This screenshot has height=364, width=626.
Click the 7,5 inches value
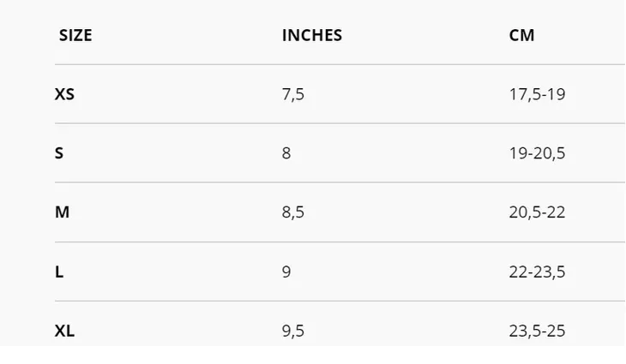292,94
